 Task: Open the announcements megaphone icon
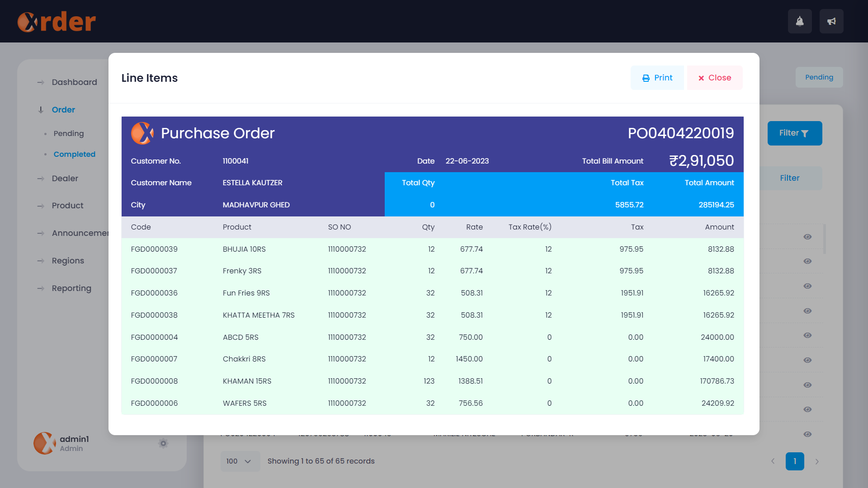(x=831, y=21)
